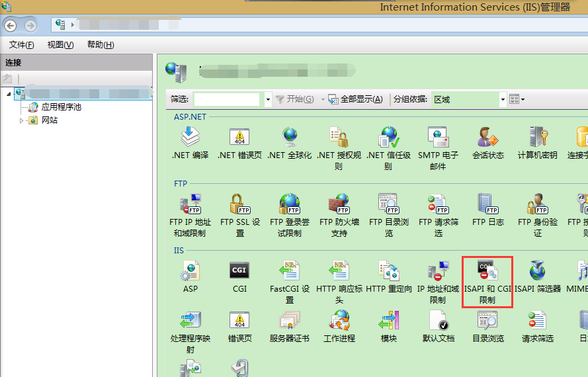Click the IIS group heading
The width and height of the screenshot is (588, 377).
[x=179, y=250]
